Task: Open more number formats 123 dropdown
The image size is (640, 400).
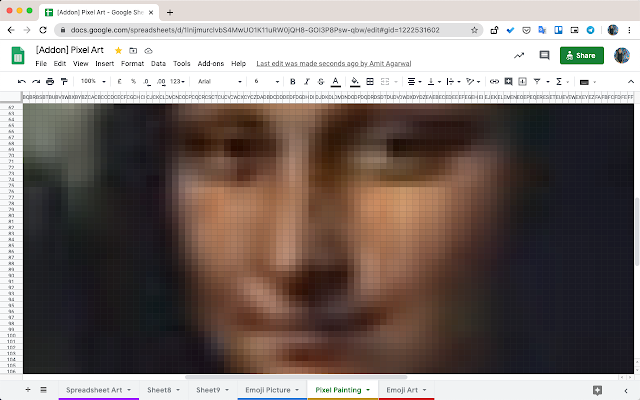Action: click(x=177, y=82)
